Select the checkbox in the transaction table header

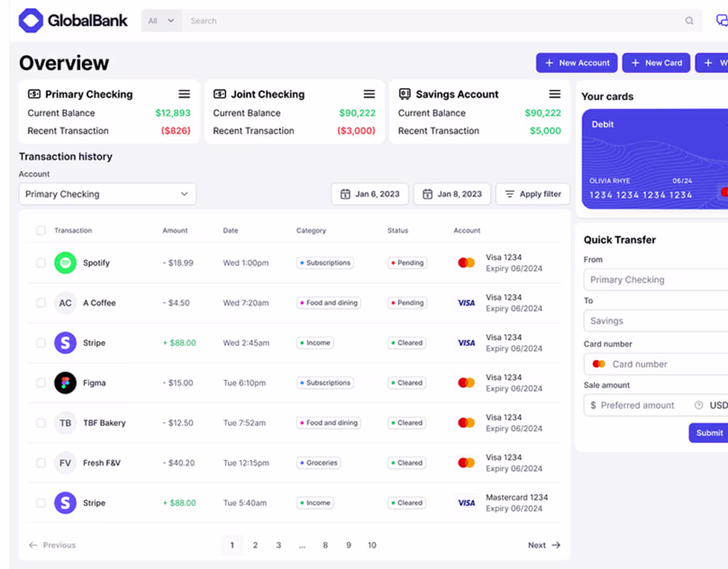[40, 230]
